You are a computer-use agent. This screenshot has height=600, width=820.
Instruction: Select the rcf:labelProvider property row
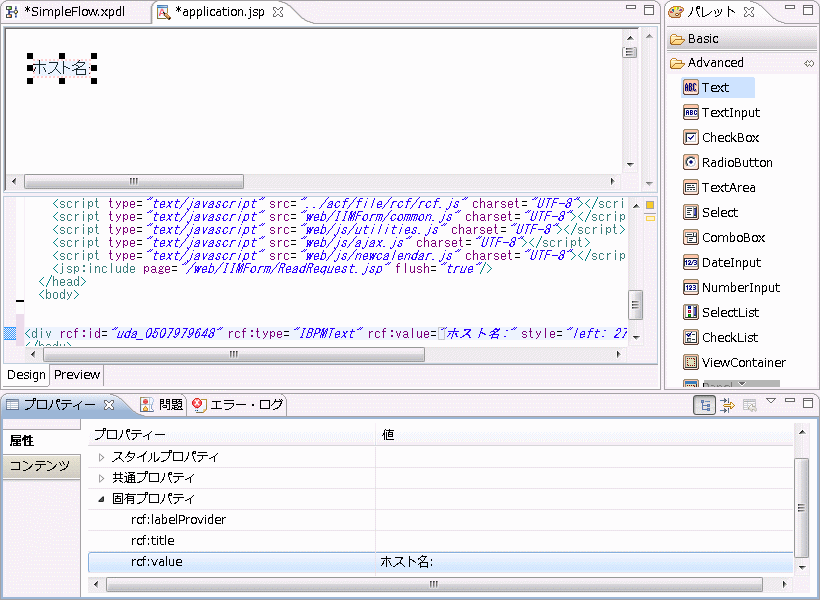coord(440,520)
